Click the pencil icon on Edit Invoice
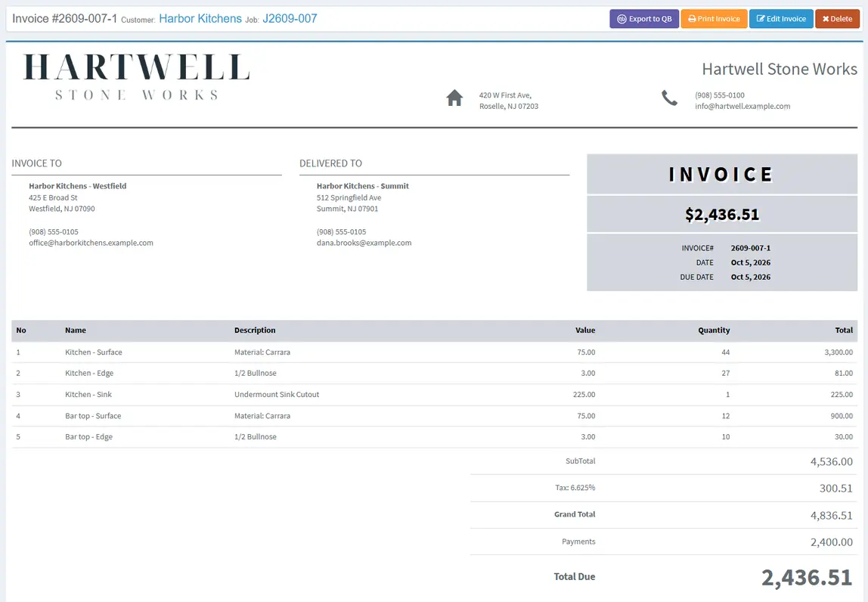The image size is (868, 602). (761, 19)
